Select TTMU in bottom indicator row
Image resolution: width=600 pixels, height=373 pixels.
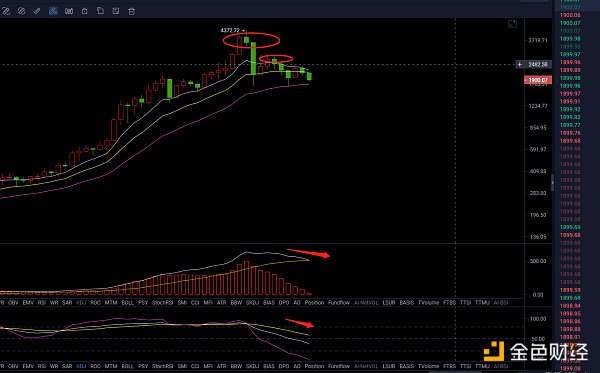[x=483, y=366]
